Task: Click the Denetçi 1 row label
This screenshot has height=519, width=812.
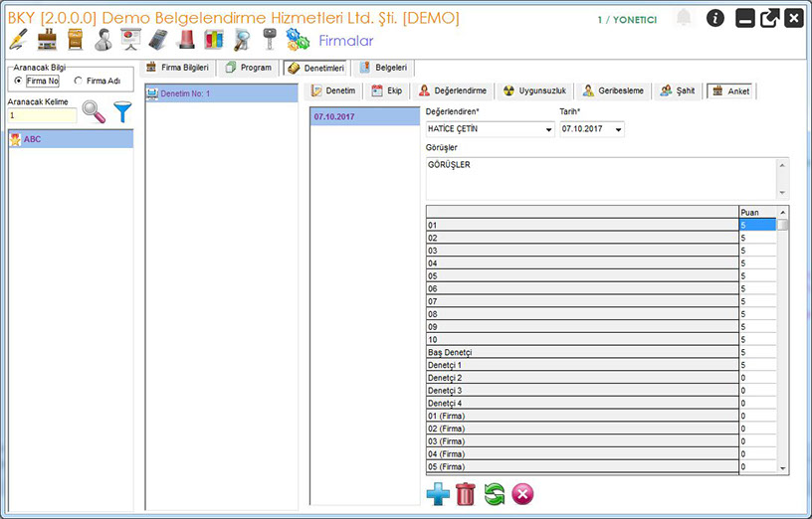Action: coord(582,365)
